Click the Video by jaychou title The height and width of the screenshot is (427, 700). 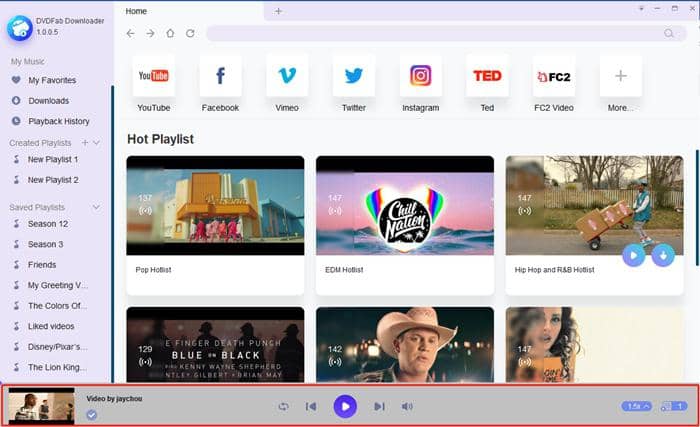tap(114, 398)
